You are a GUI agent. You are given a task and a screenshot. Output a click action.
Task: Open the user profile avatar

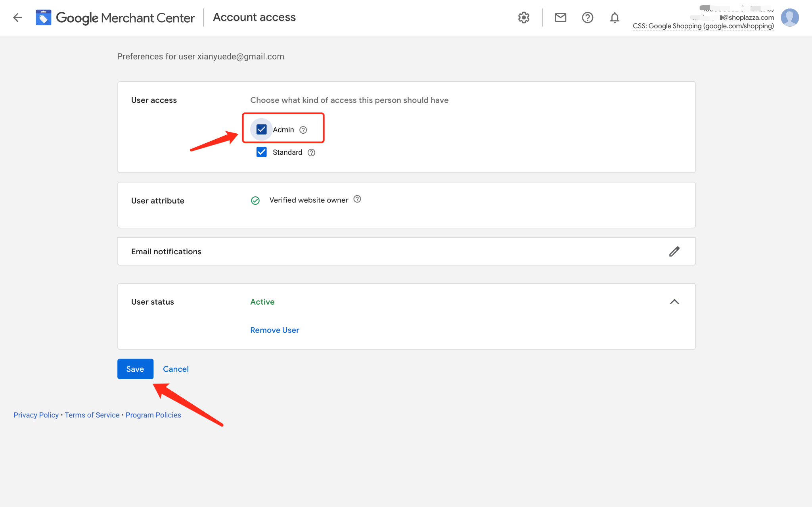coord(790,17)
